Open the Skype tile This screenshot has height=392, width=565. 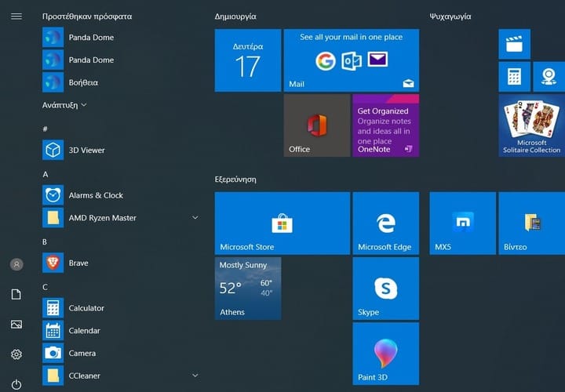click(385, 289)
